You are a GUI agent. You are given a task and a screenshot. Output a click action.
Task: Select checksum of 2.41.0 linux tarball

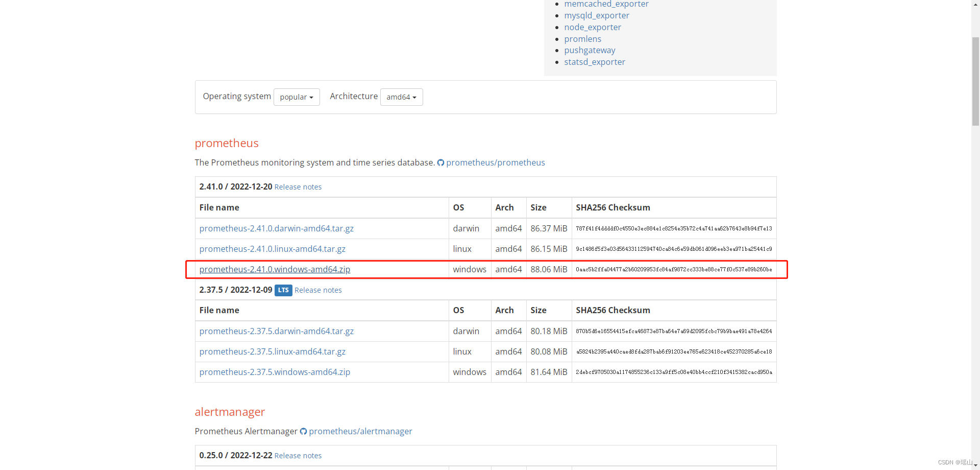point(674,249)
